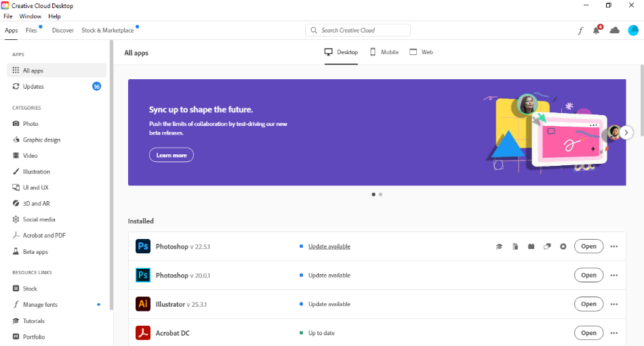Click the Photoshop v 22.5.1 app icon
This screenshot has height=346, width=644.
[x=143, y=246]
